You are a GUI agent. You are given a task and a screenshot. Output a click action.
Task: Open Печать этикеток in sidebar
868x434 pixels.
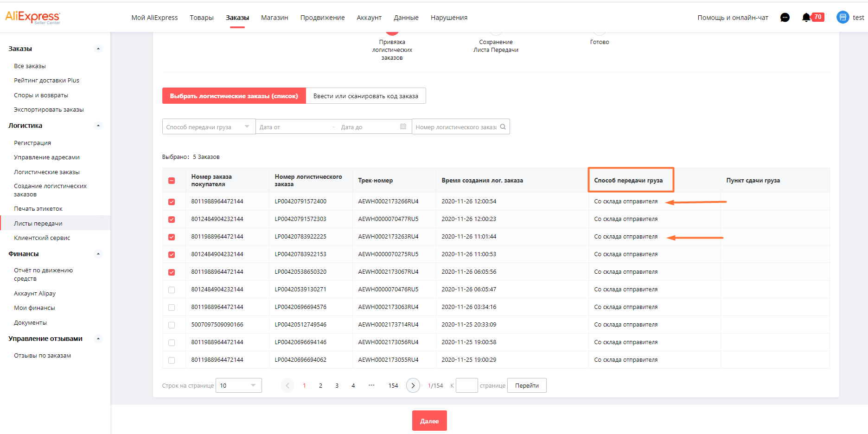38,208
